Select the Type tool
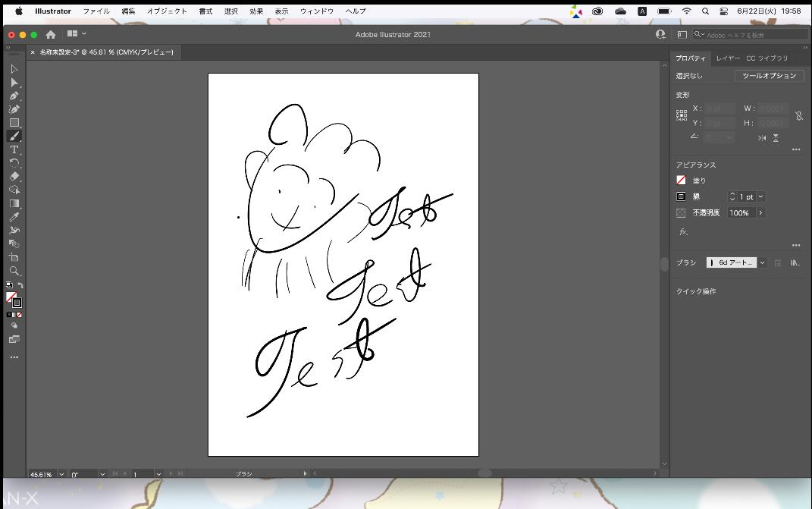Viewport: 812px width, 509px height. pyautogui.click(x=14, y=149)
